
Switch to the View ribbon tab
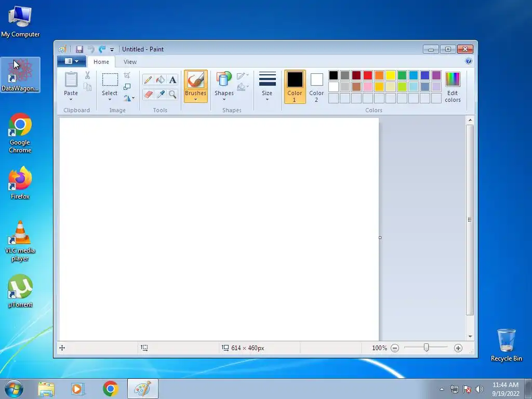tap(130, 62)
